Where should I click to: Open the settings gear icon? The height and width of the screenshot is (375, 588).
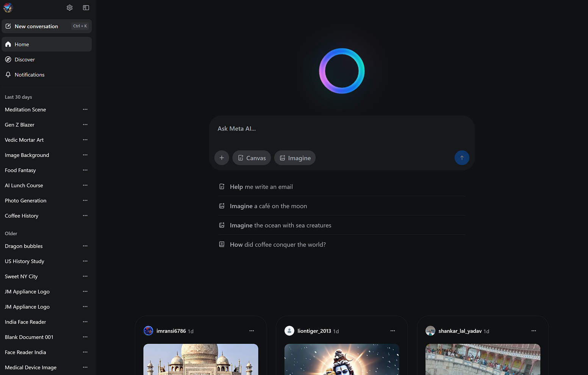(x=70, y=8)
